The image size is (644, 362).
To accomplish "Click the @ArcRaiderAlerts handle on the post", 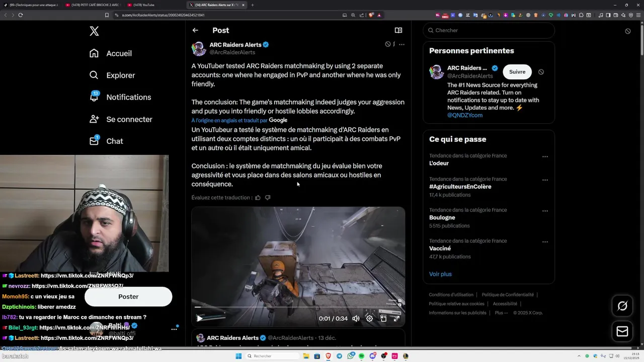I will click(x=232, y=52).
